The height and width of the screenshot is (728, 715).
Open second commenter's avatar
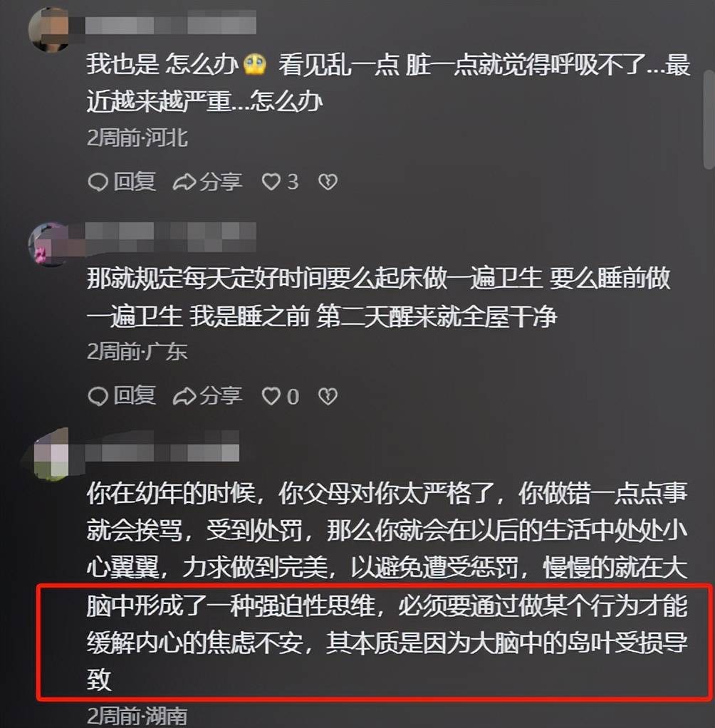click(49, 244)
